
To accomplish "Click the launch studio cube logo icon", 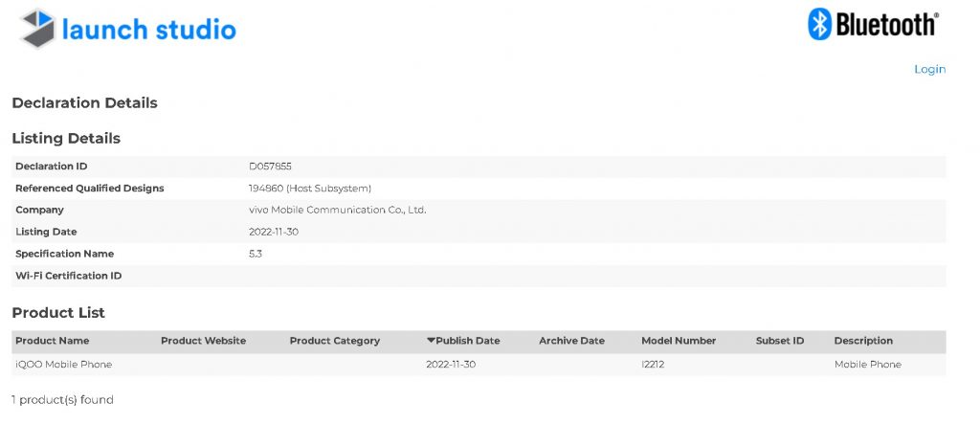I will coord(37,29).
